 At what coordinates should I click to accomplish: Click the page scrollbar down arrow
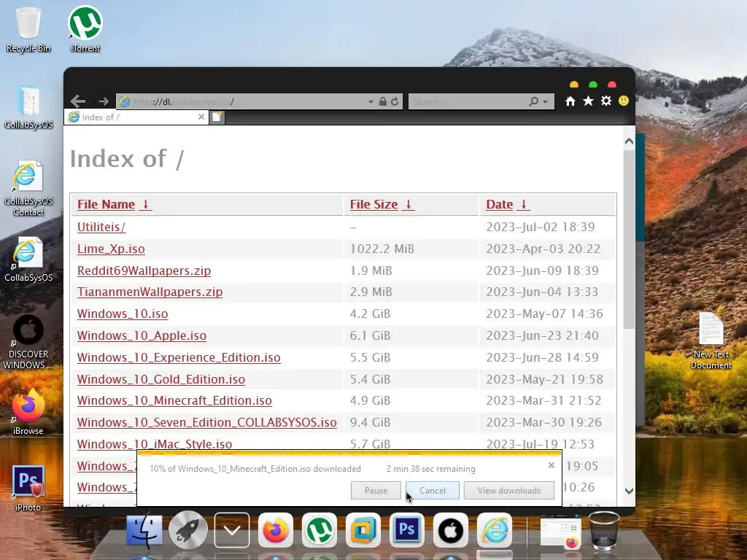coord(629,491)
